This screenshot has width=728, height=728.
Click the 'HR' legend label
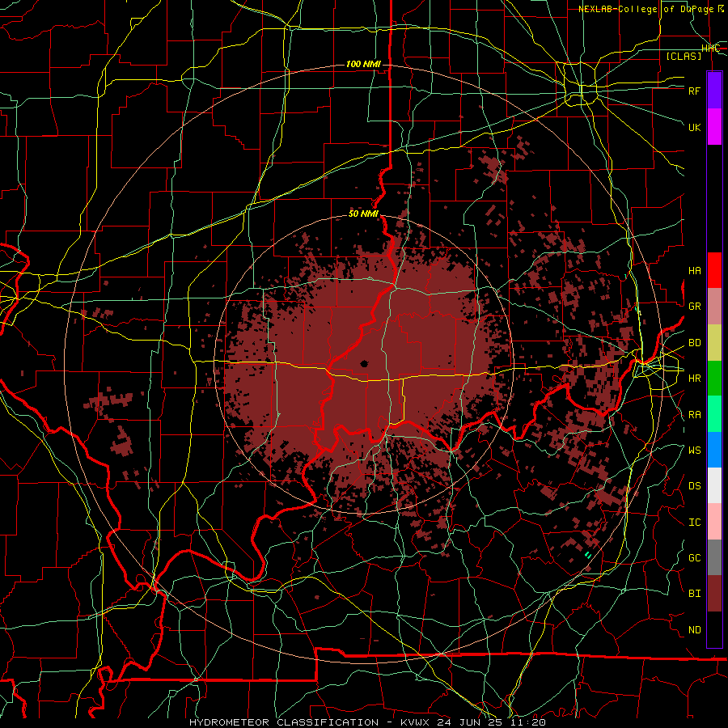(x=695, y=379)
